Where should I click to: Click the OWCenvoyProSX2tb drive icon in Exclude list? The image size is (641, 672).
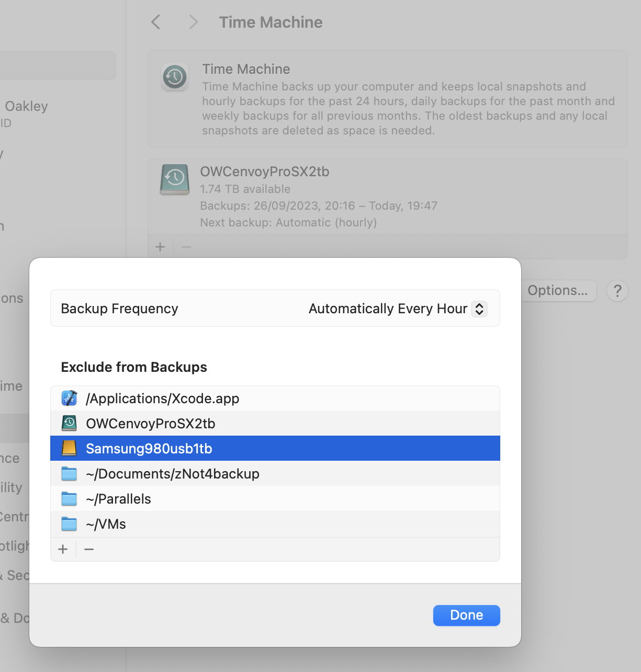coord(69,423)
